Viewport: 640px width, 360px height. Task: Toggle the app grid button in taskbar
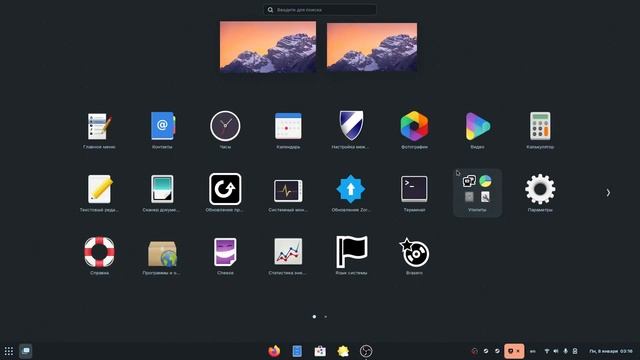9,351
